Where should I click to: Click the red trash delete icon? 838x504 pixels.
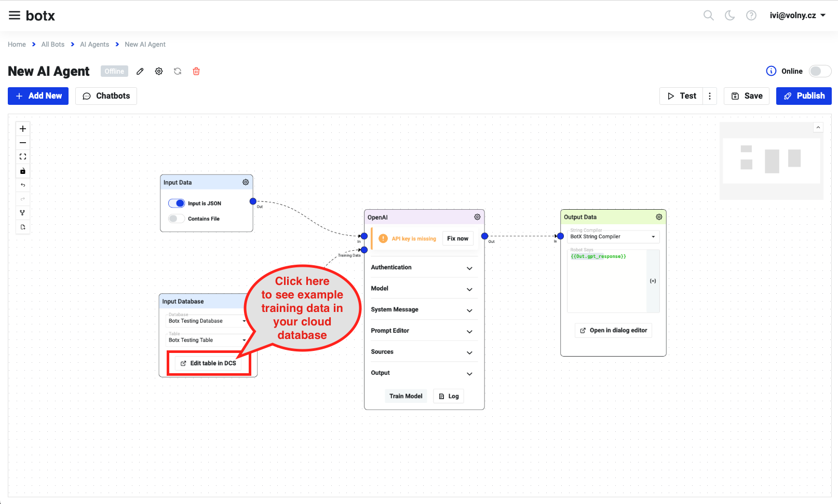point(196,72)
